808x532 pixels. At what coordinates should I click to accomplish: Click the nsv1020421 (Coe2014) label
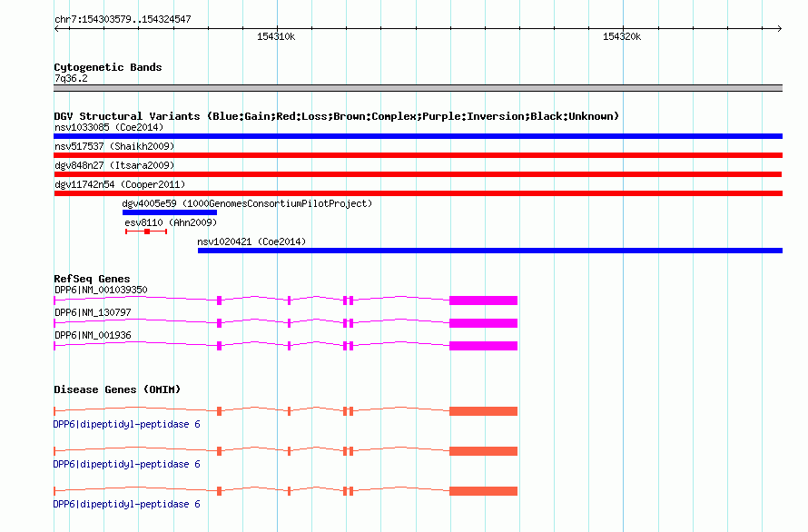coord(251,241)
